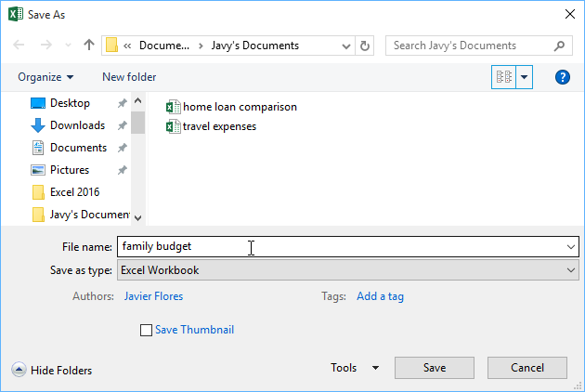Select the travel expenses workbook file

219,126
